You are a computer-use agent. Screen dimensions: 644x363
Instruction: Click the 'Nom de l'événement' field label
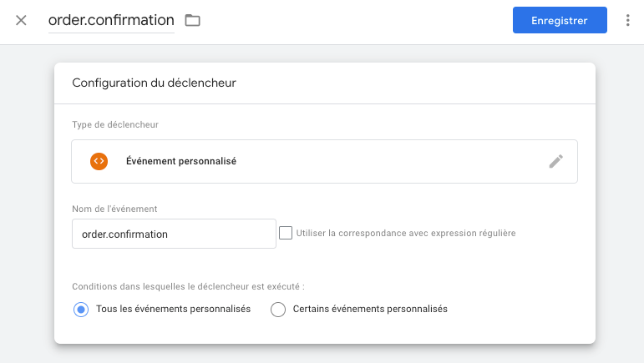[115, 208]
